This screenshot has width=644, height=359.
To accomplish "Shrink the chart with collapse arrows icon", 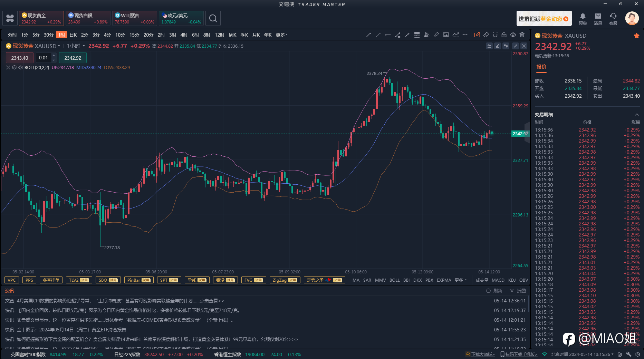I will 515,46.
